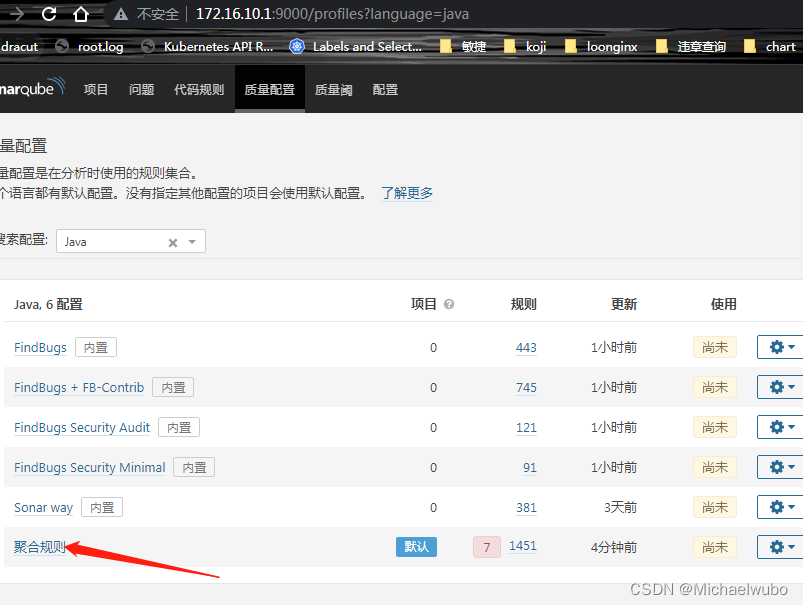Click the SonarQube logo
This screenshot has width=803, height=605.
[32, 88]
